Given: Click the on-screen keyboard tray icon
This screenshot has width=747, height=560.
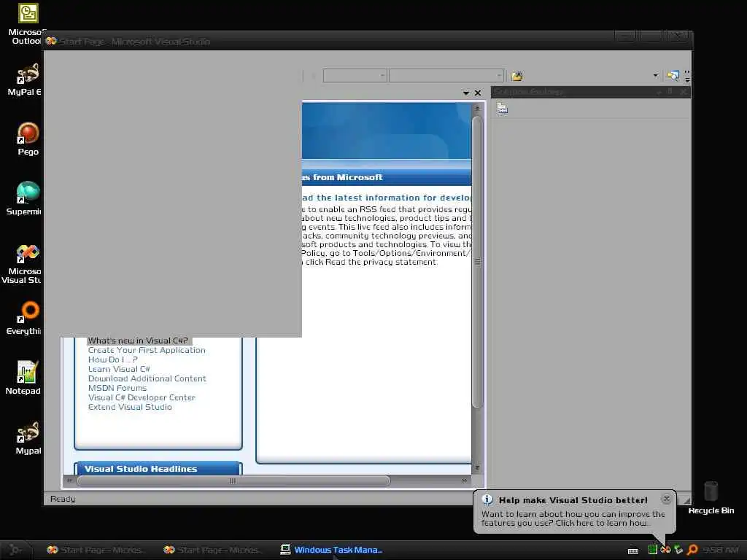Looking at the screenshot, I should coord(633,551).
